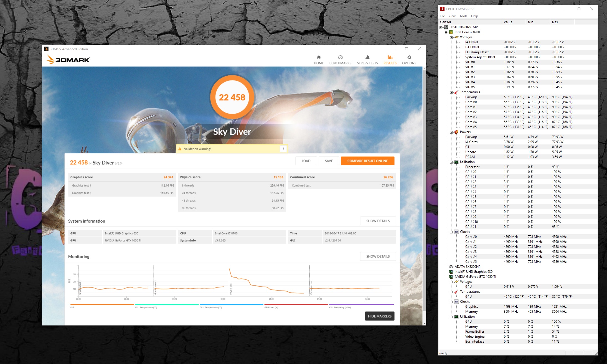Toggle CPU Temperature legend in chart
607x364 pixels.
167,306
